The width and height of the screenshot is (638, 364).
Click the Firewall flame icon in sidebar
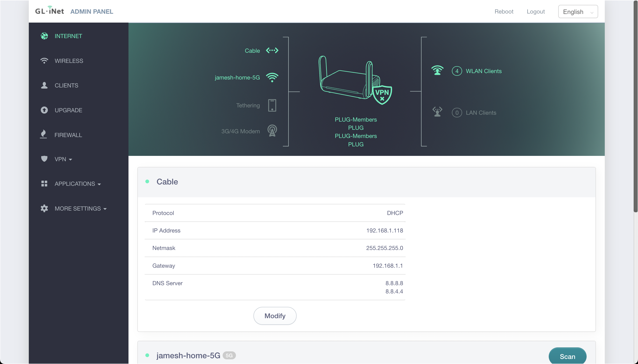pyautogui.click(x=43, y=134)
